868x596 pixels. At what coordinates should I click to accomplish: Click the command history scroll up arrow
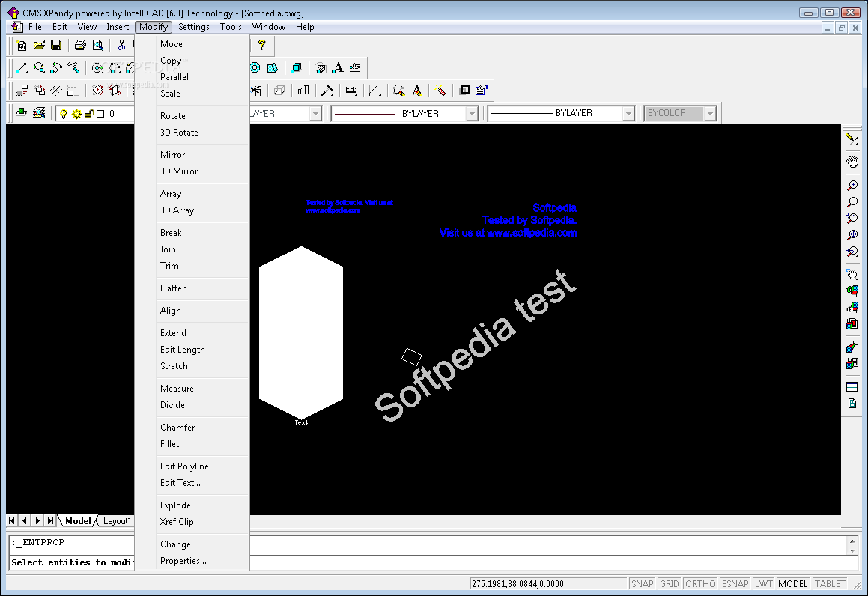click(852, 541)
